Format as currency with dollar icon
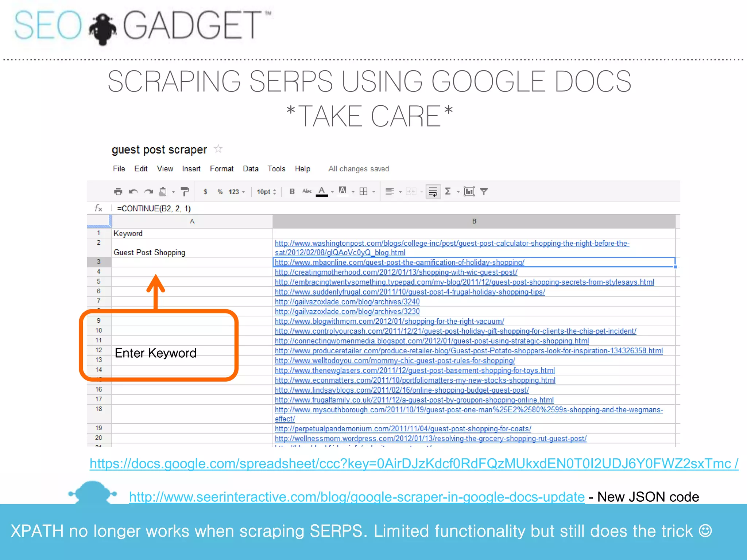The width and height of the screenshot is (747, 560). 205,191
